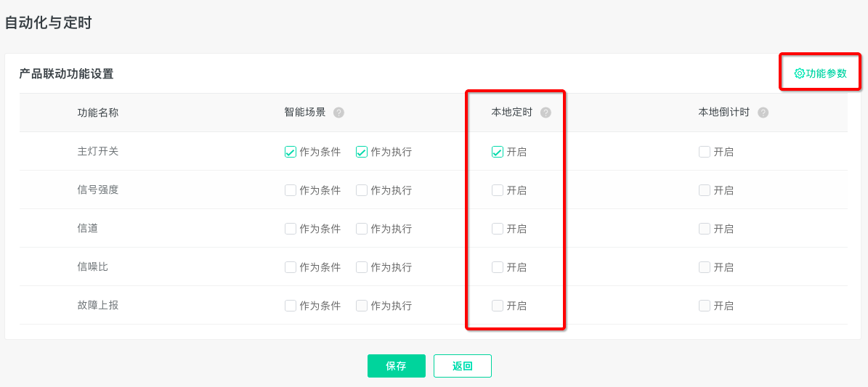This screenshot has height=387, width=868.
Task: Click the green 保存 button
Action: [x=397, y=366]
